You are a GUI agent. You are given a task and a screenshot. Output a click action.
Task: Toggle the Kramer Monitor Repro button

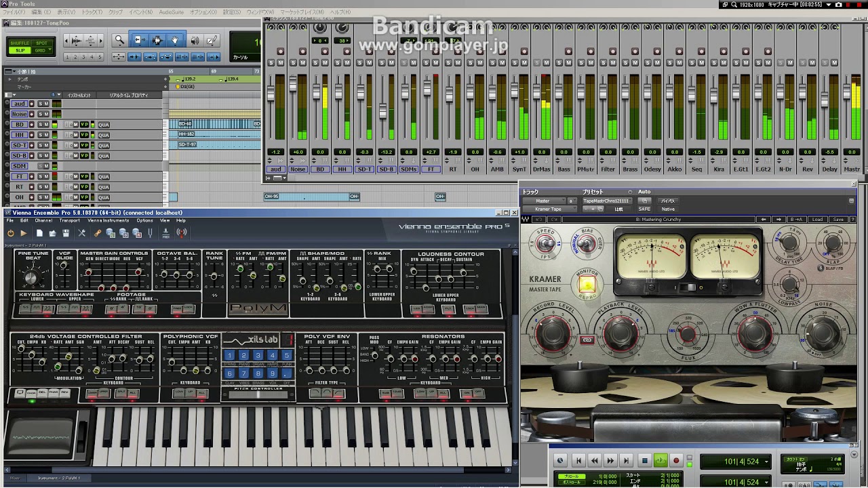point(587,285)
